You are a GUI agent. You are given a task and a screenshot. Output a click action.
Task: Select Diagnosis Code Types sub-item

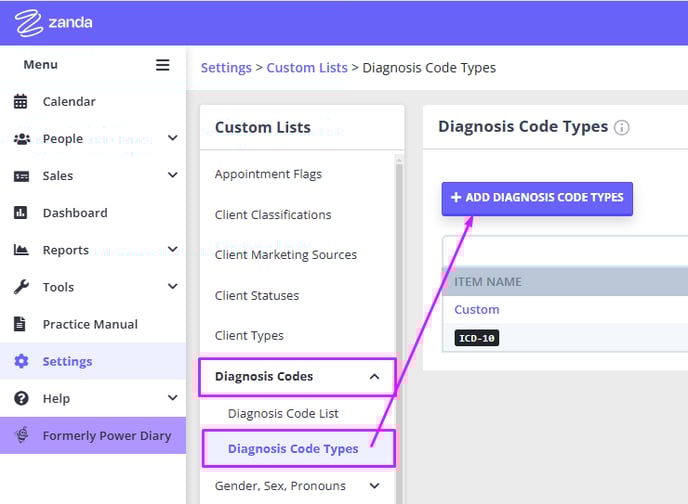pos(298,449)
